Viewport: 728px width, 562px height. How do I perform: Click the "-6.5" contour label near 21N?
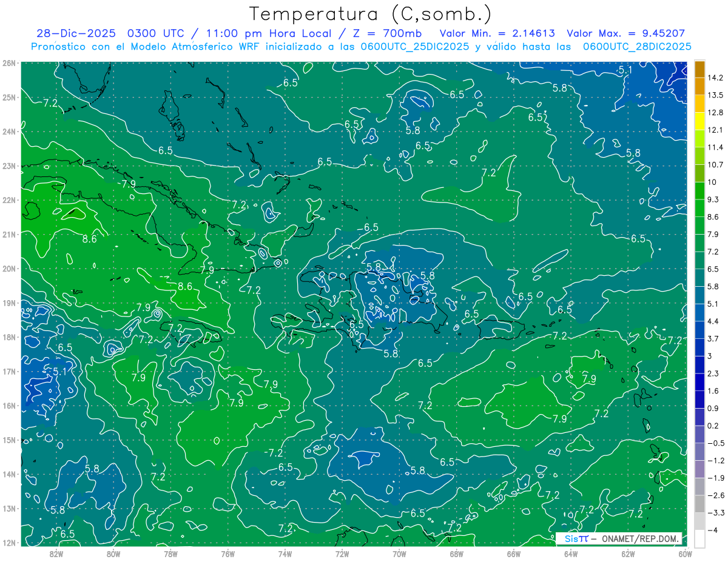(x=369, y=227)
